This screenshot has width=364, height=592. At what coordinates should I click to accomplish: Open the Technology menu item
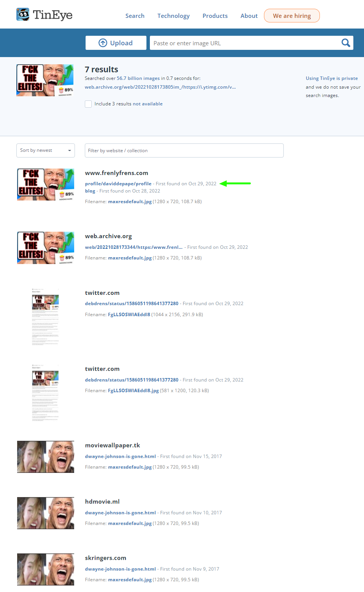173,16
